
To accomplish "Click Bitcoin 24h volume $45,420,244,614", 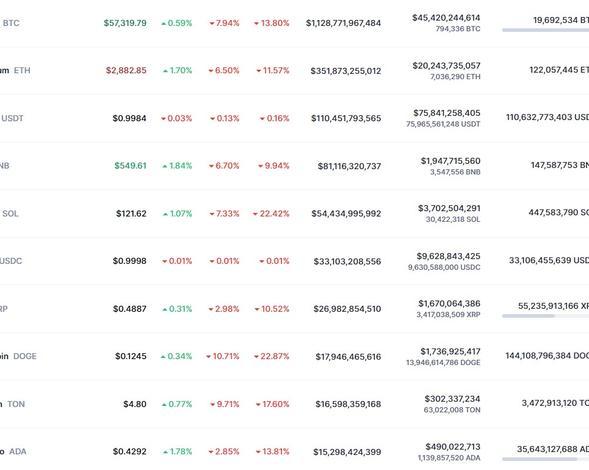I will pyautogui.click(x=446, y=18).
